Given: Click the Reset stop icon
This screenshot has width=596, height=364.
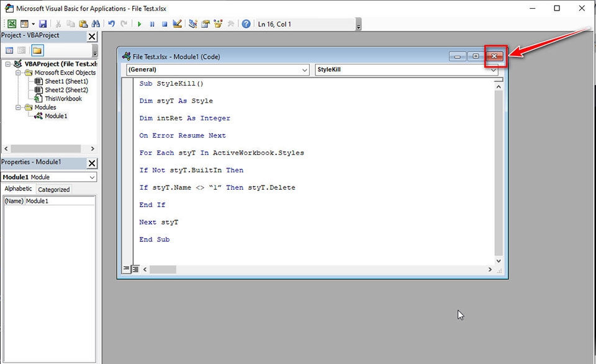Looking at the screenshot, I should 165,24.
